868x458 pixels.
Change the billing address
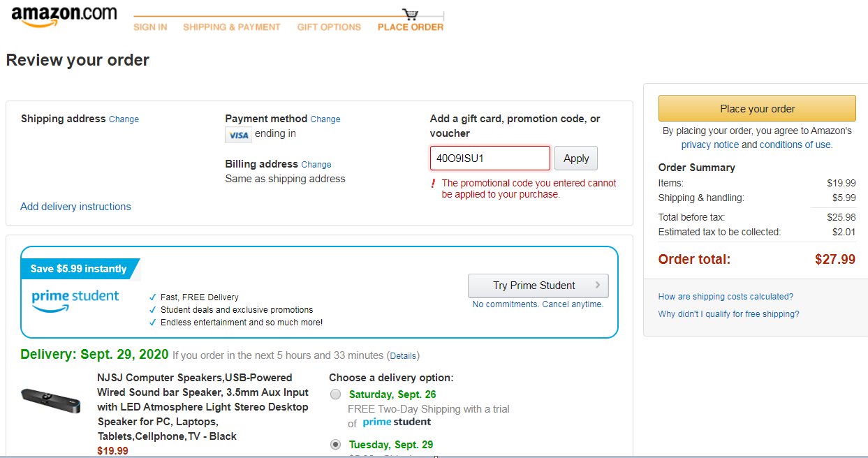tap(316, 165)
